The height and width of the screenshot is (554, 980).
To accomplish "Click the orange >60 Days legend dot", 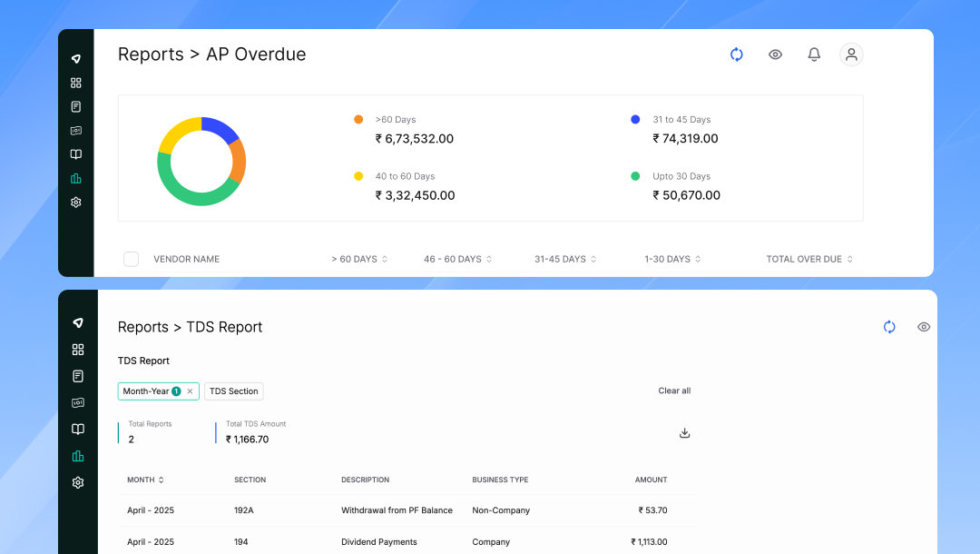I will click(358, 120).
